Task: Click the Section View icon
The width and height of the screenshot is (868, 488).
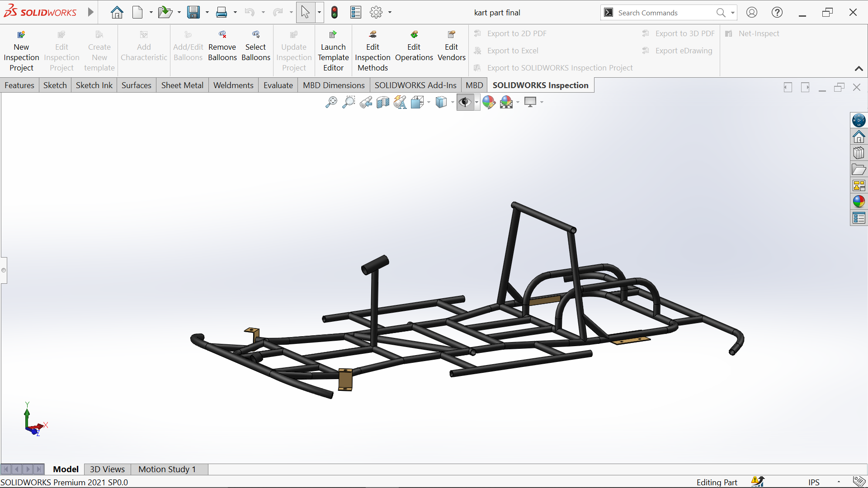Action: pos(382,103)
